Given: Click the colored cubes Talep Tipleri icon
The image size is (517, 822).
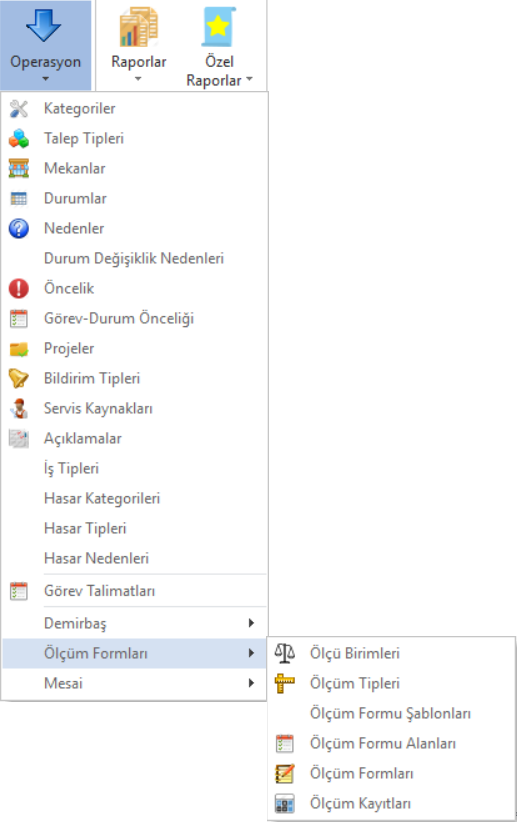Looking at the screenshot, I should [x=19, y=138].
